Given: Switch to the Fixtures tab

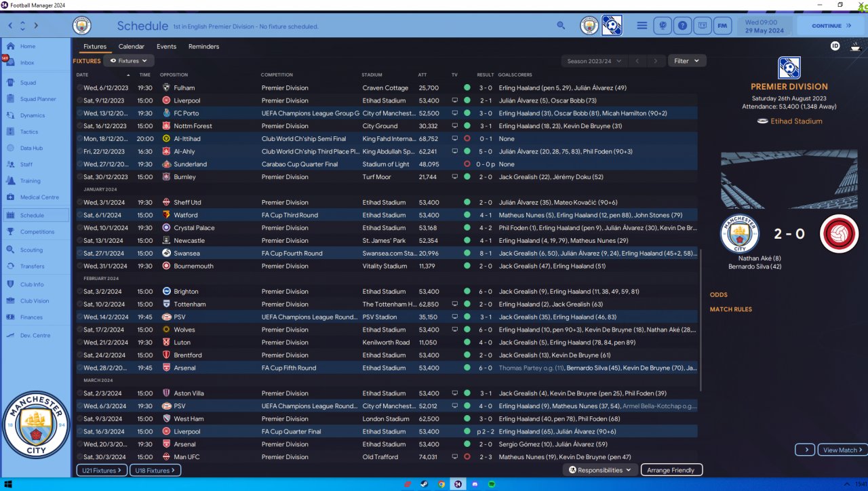Looking at the screenshot, I should tap(95, 47).
